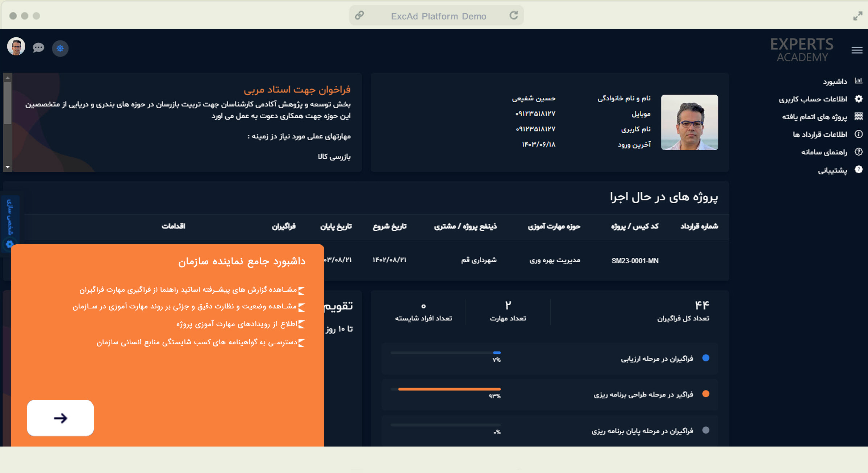Viewport: 868px width, 473px height.
Task: Open the hamburger menu next to Experts Academy
Action: [x=857, y=50]
